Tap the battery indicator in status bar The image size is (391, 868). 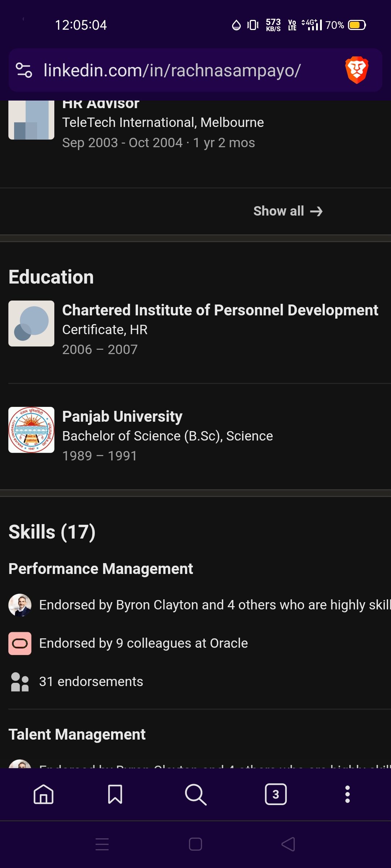tap(356, 25)
